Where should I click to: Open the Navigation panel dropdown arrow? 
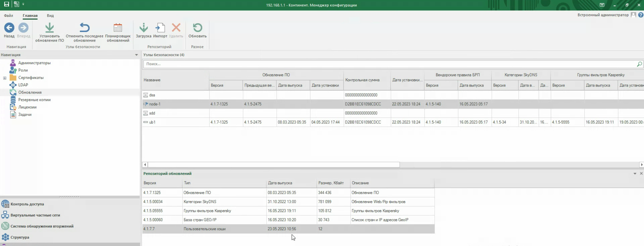coord(136,55)
